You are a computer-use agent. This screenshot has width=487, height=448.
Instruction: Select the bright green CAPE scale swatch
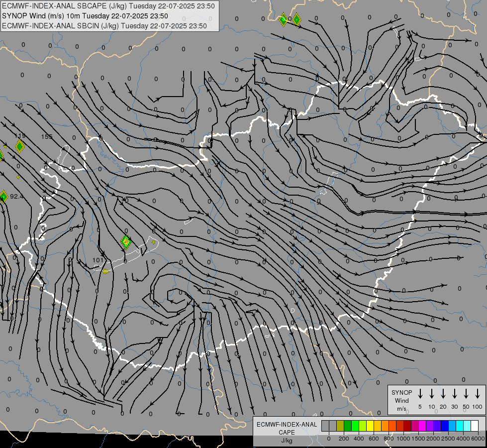click(x=355, y=426)
